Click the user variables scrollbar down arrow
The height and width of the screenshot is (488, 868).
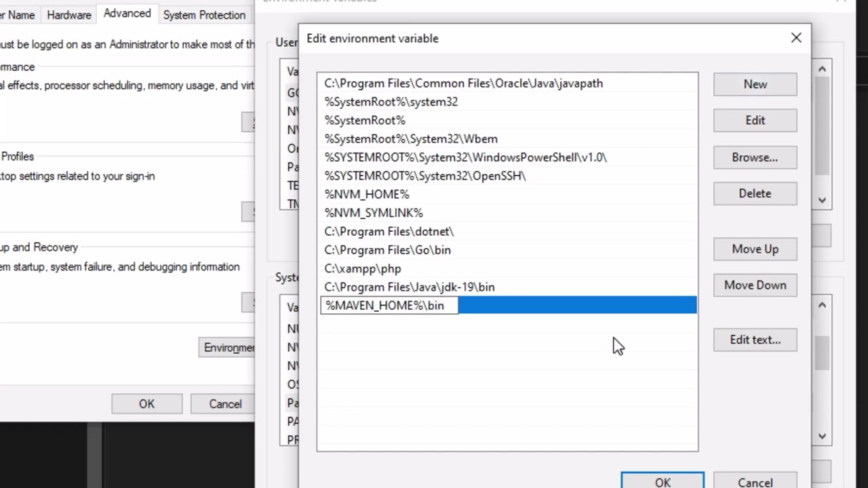coord(822,200)
